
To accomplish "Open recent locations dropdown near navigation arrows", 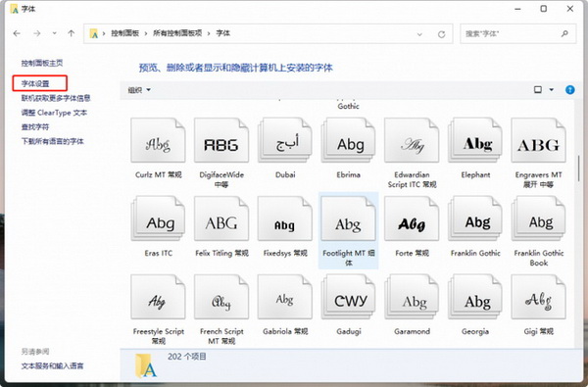I will pos(54,33).
